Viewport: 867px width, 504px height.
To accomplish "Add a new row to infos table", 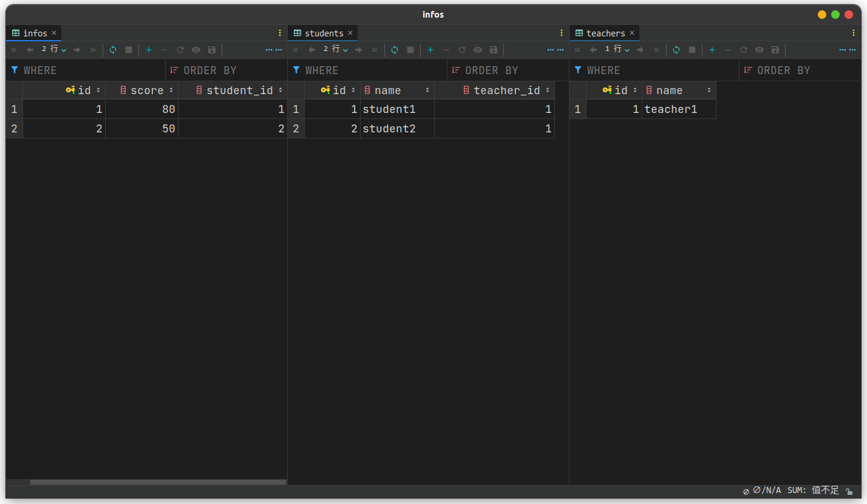I will (149, 50).
